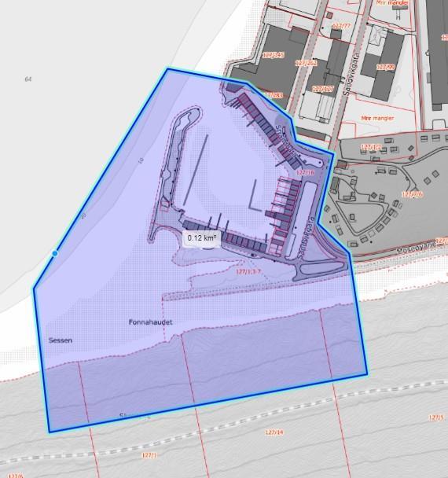
Task: Select the Sessen place name label
Action: pos(61,340)
